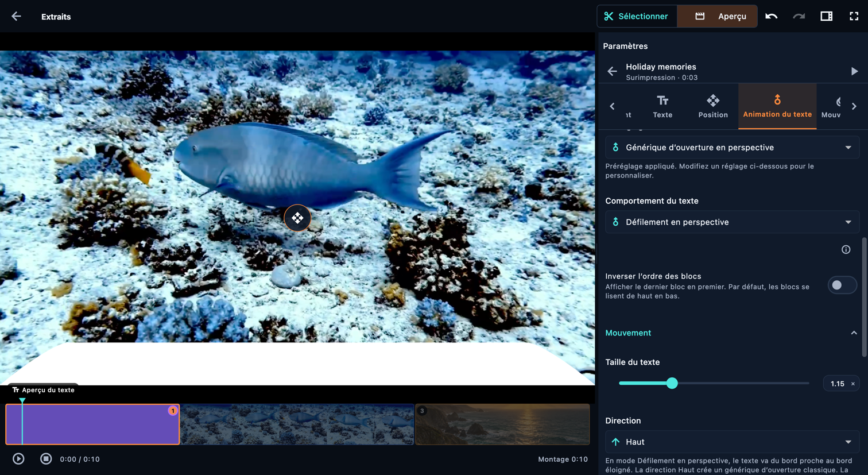868x475 pixels.
Task: Undo the last action
Action: (771, 16)
